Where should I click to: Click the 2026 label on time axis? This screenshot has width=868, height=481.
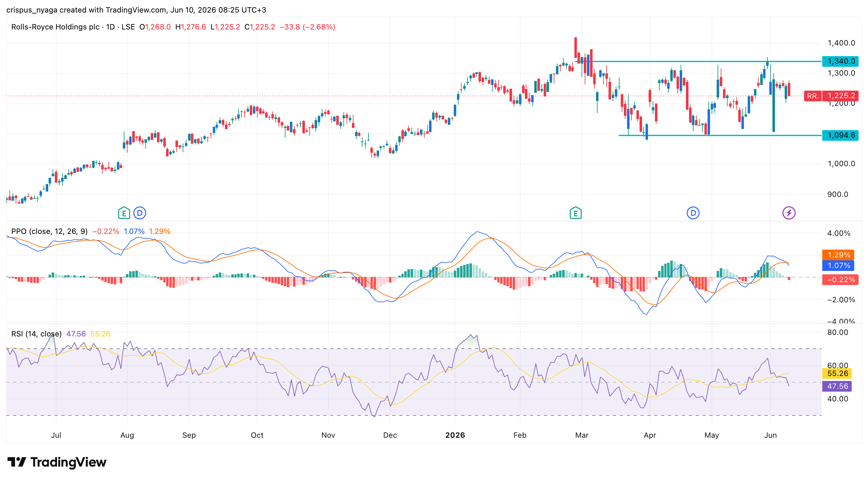click(x=455, y=435)
